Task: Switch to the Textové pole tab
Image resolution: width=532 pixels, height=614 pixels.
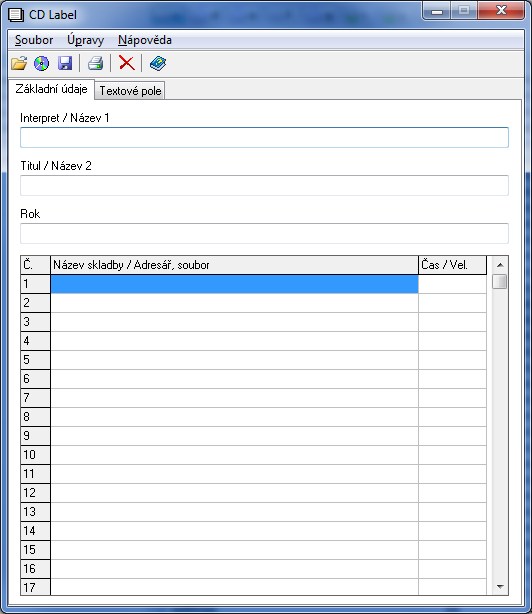Action: tap(130, 91)
